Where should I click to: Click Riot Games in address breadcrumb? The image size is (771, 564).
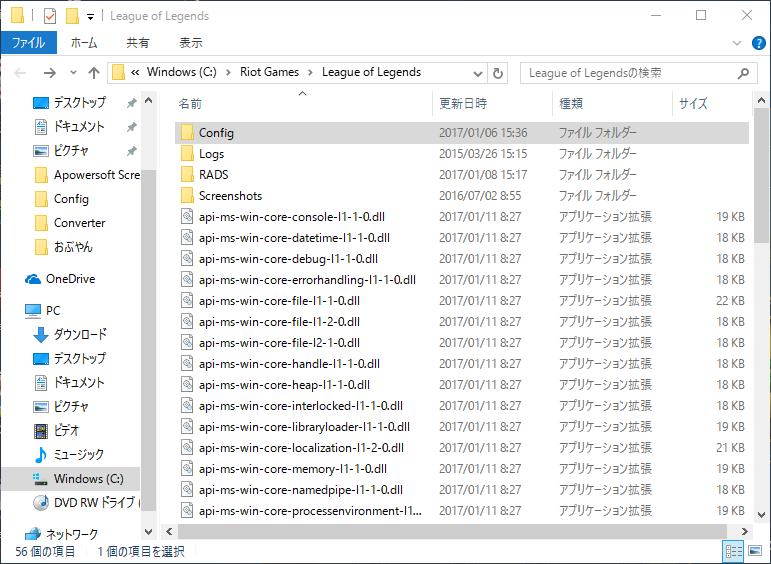269,72
